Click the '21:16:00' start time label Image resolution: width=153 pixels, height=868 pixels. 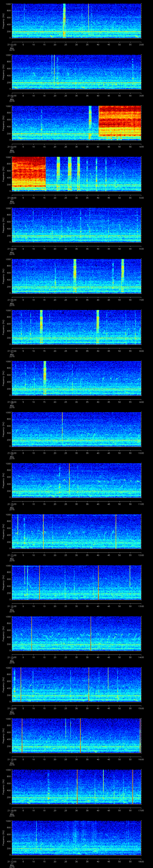click(12, 810)
